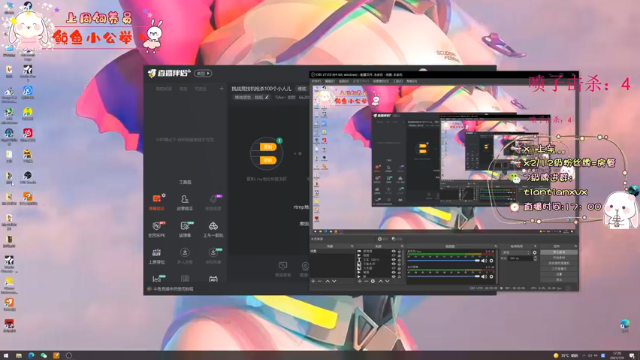Image resolution: width=640 pixels, height=360 pixels.
Task: Launch OBS Studio desktop shortcut
Action: 28,177
